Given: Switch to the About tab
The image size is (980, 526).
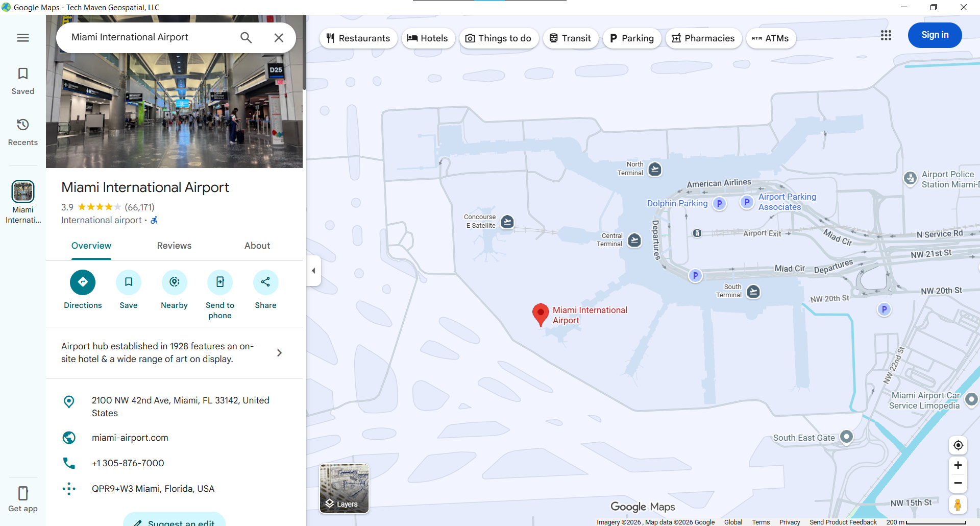Looking at the screenshot, I should [x=257, y=246].
